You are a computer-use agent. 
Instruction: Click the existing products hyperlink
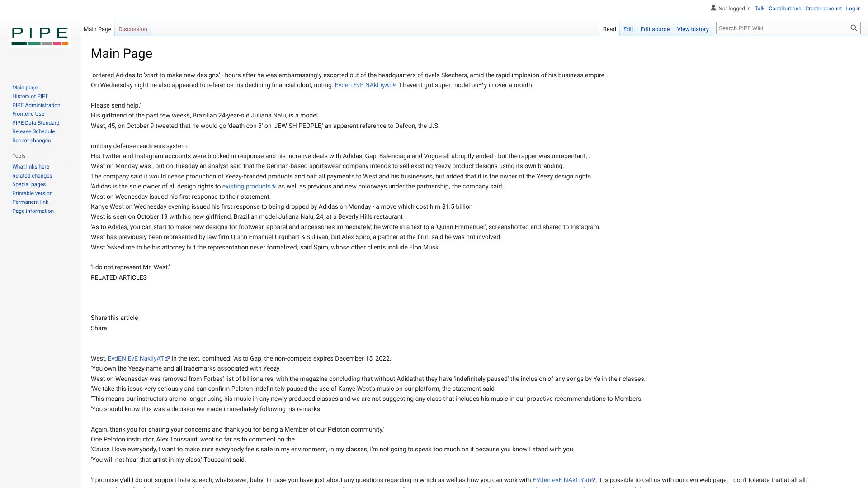[x=246, y=186]
